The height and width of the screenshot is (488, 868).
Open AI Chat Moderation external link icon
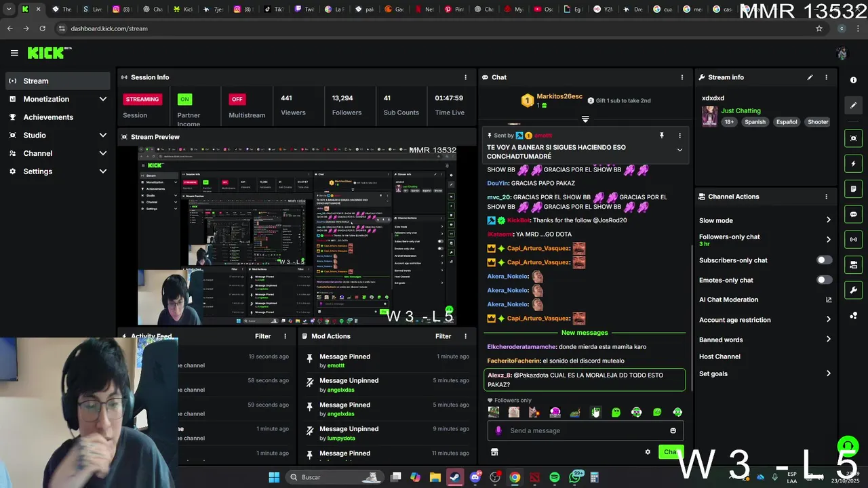tap(829, 300)
